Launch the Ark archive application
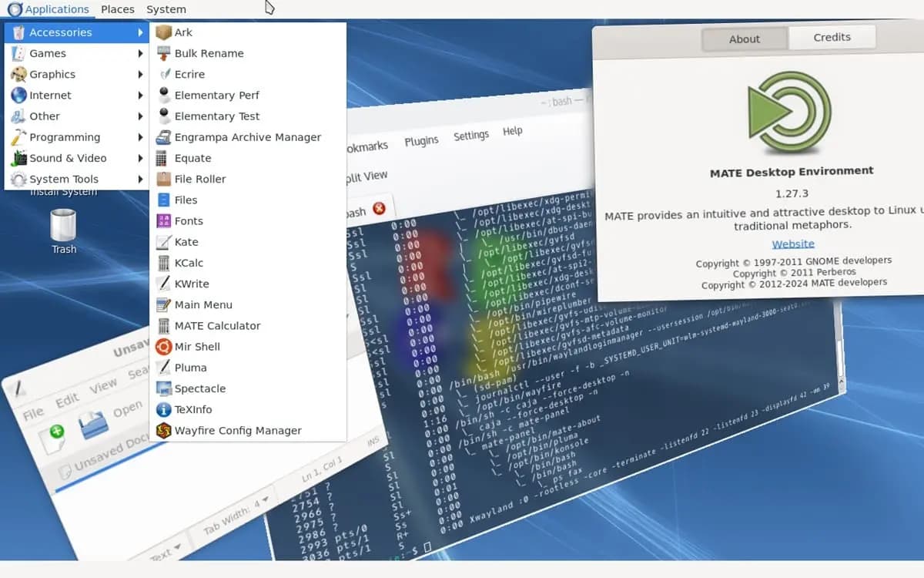Screen dimensions: 924x578 [183, 32]
